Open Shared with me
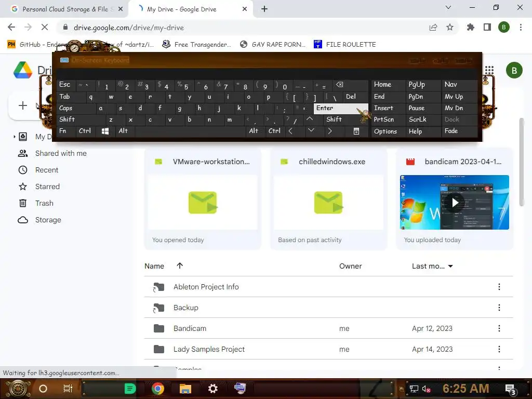Image resolution: width=532 pixels, height=399 pixels. [61, 153]
